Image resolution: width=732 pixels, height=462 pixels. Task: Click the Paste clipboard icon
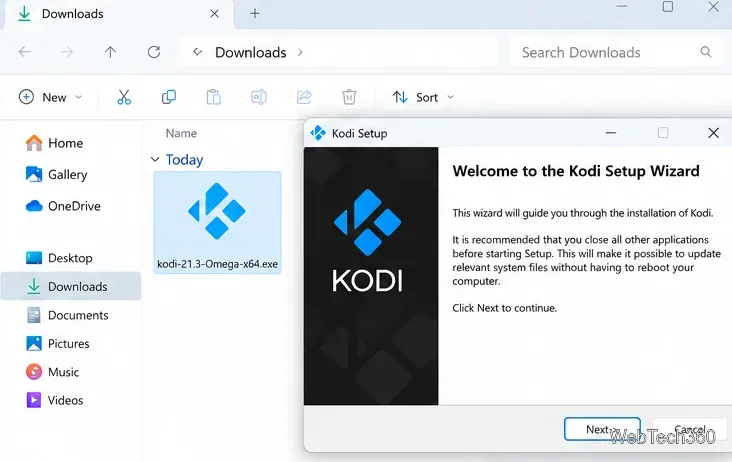213,97
